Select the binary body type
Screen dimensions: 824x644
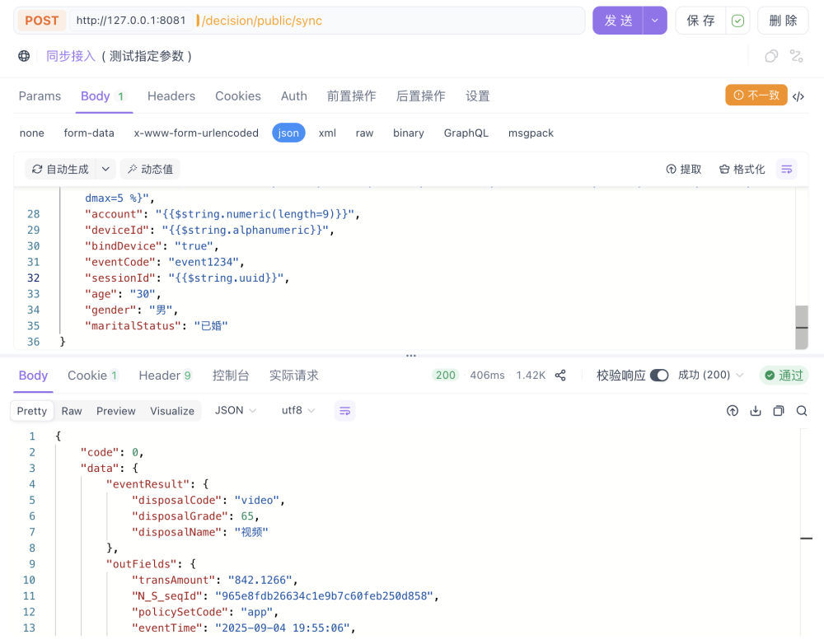tap(409, 133)
